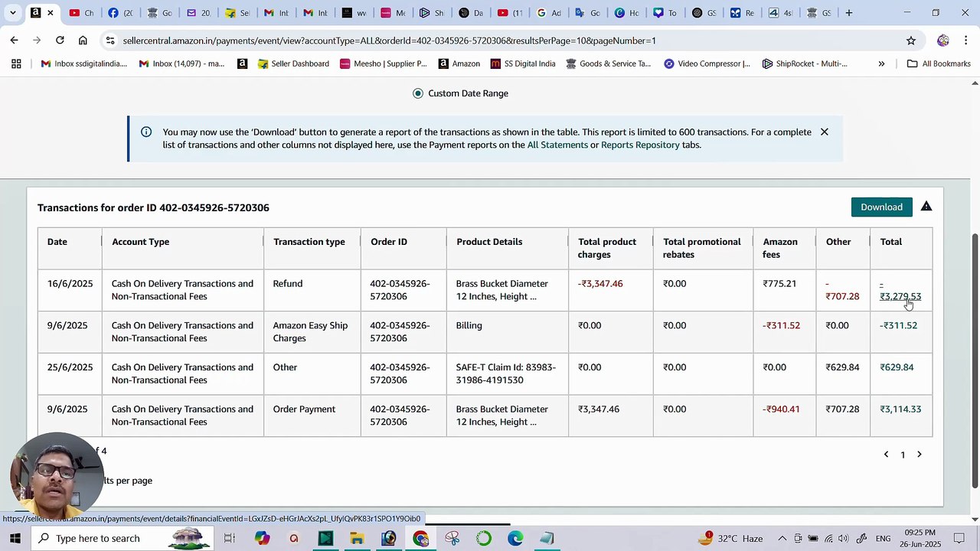Open the Seller Dashboard bookmark

point(293,64)
